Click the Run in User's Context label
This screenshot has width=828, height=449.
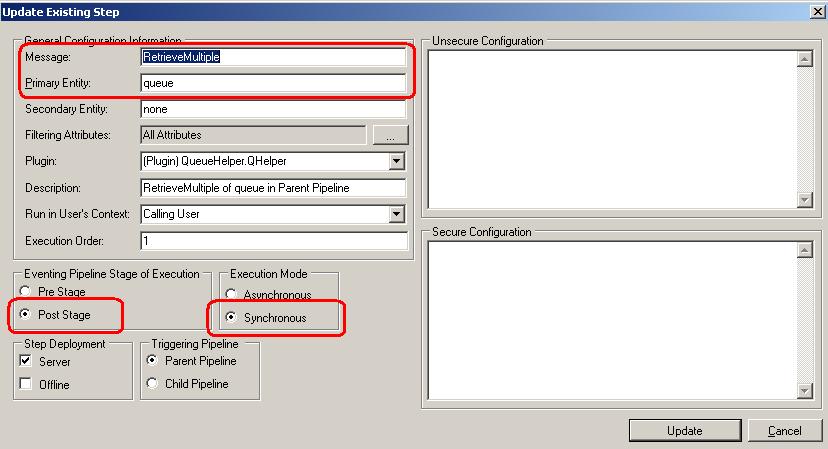(77, 214)
